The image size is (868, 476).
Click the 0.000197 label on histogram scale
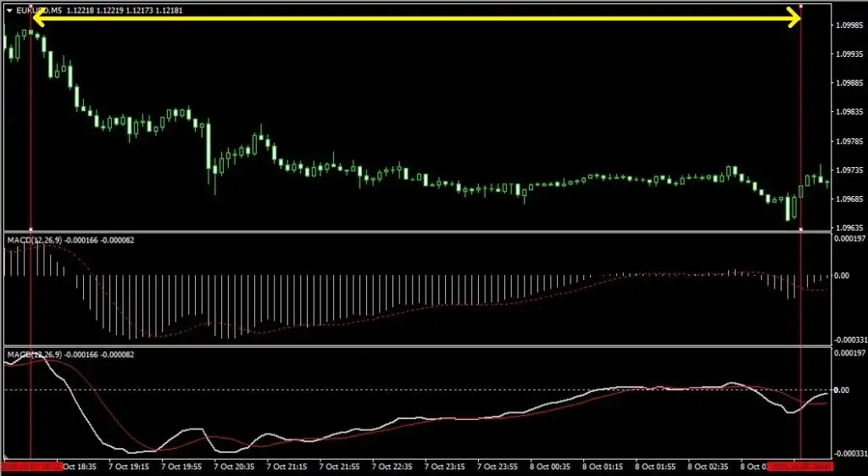[849, 238]
